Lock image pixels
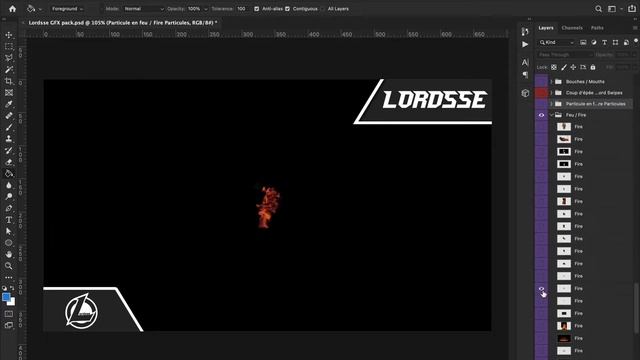Screen dimensions: 640x360 click(x=564, y=67)
